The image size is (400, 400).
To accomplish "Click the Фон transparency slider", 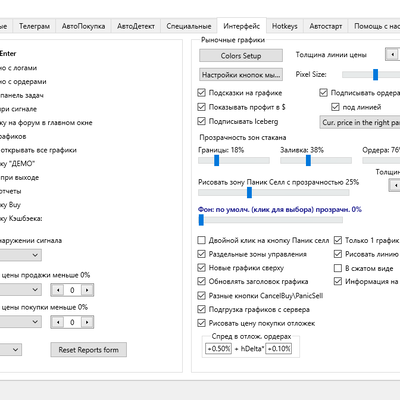I will [270, 220].
